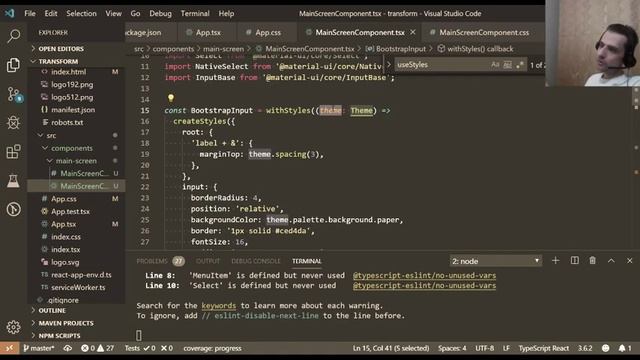Open the View menu

(113, 13)
